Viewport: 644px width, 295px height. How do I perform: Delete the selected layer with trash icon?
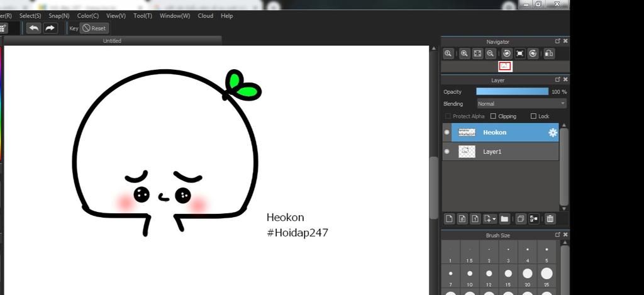click(x=550, y=219)
